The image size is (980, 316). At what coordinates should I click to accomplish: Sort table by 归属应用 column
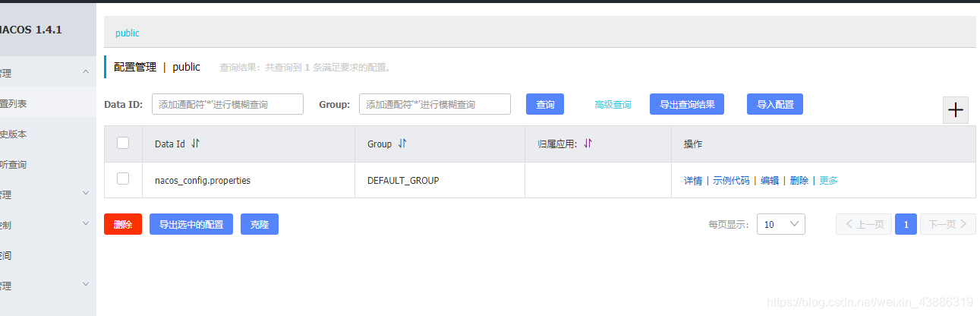tap(588, 144)
